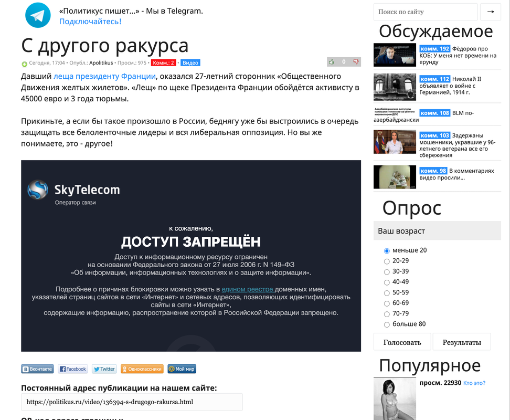510x420 pixels.
Task: Focus the Поиск по сайту search field
Action: click(426, 12)
